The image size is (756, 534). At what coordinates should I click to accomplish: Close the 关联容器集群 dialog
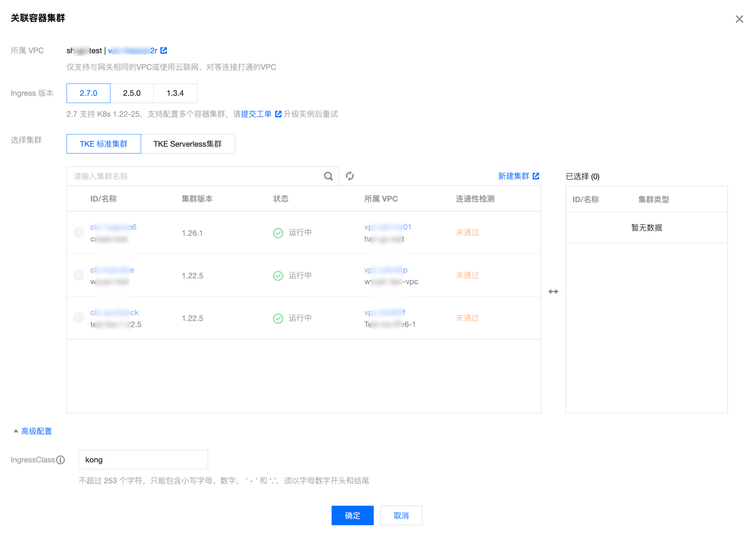click(x=739, y=19)
